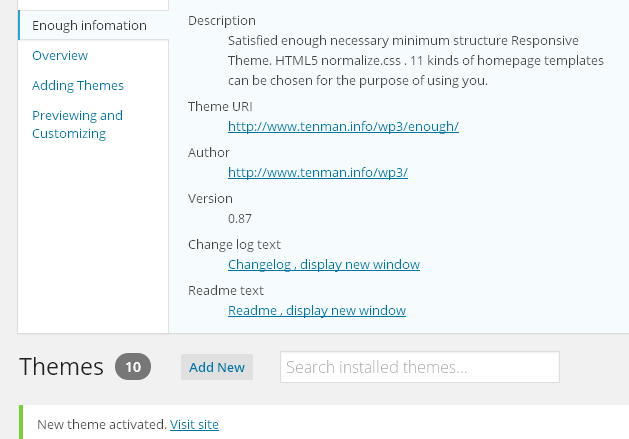Open the Overview help tab
Viewport: 629px width, 439px height.
pos(60,55)
